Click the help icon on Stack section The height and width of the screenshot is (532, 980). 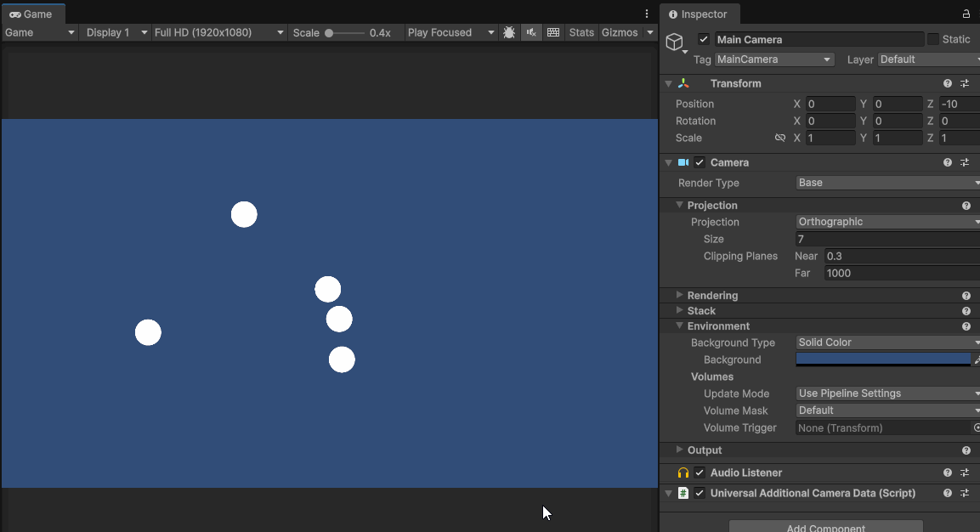(966, 311)
